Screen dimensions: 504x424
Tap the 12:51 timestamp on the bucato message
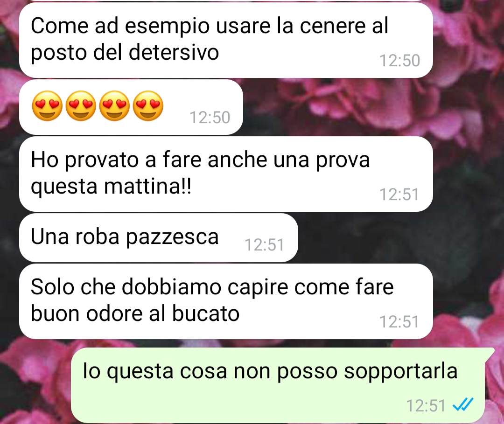coord(399,321)
